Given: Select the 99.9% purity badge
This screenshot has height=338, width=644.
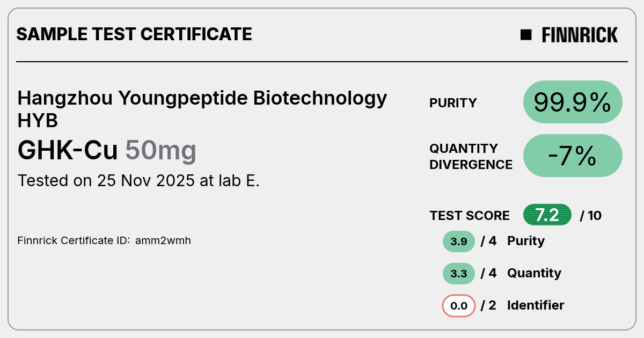Looking at the screenshot, I should (573, 102).
